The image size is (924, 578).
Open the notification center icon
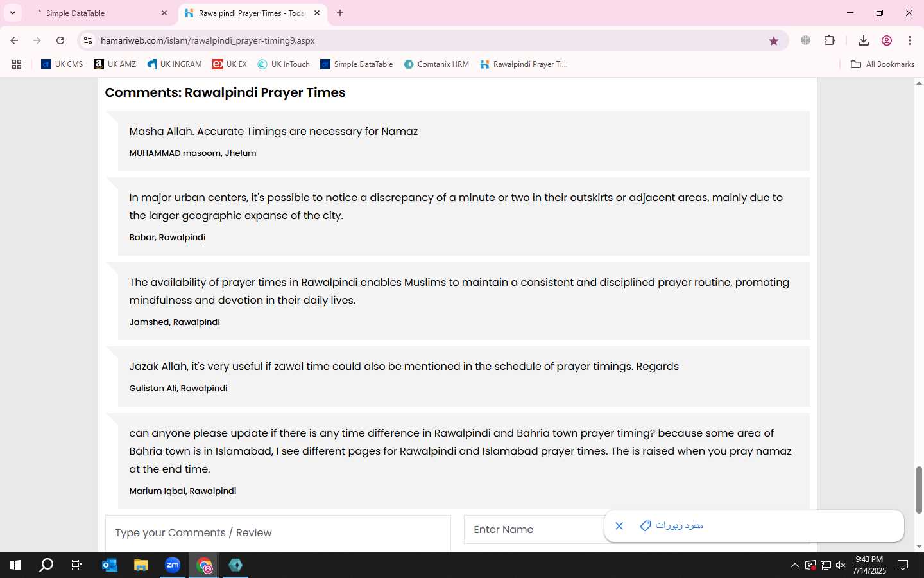click(903, 565)
